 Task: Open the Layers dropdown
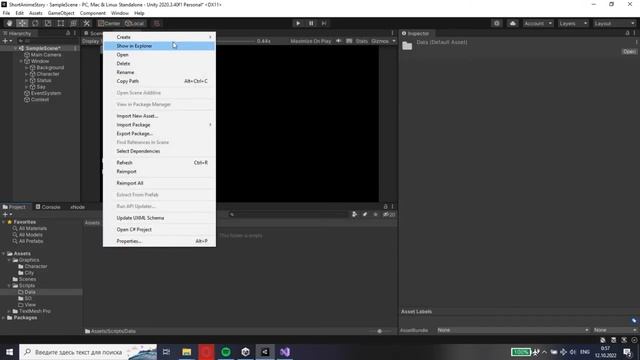click(573, 23)
